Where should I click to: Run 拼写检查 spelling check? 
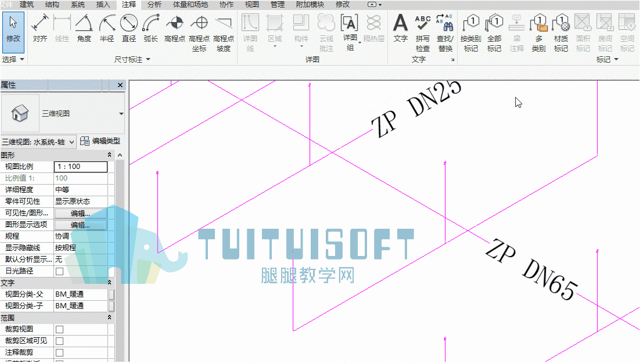click(x=422, y=33)
